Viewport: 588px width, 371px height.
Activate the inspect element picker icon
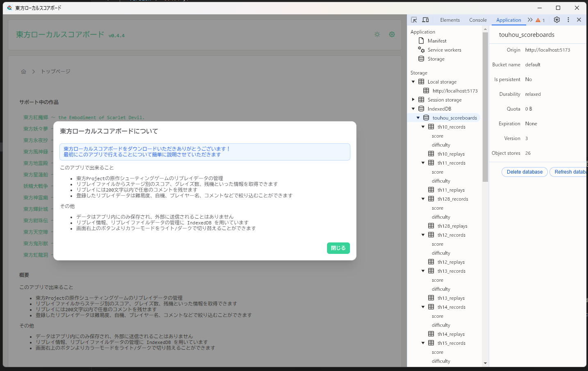click(x=414, y=20)
